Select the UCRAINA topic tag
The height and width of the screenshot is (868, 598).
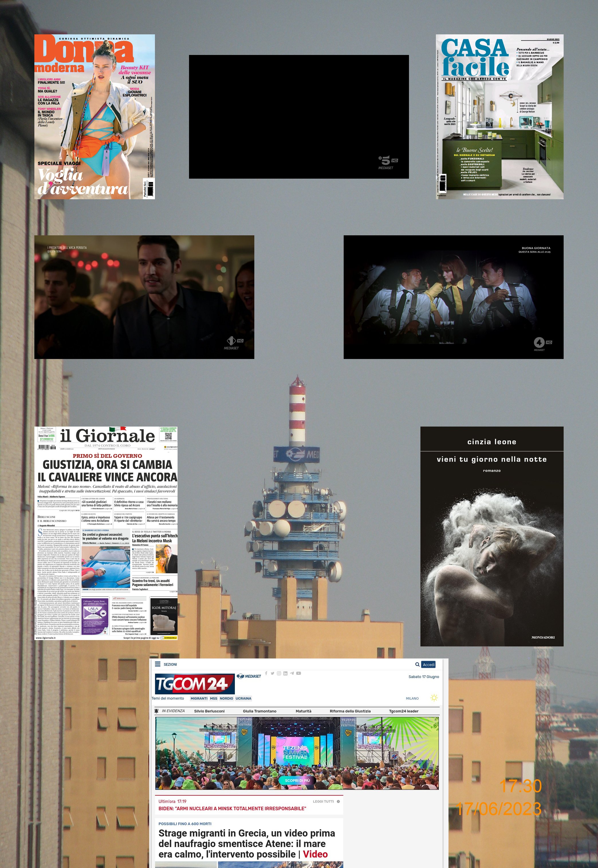[243, 698]
